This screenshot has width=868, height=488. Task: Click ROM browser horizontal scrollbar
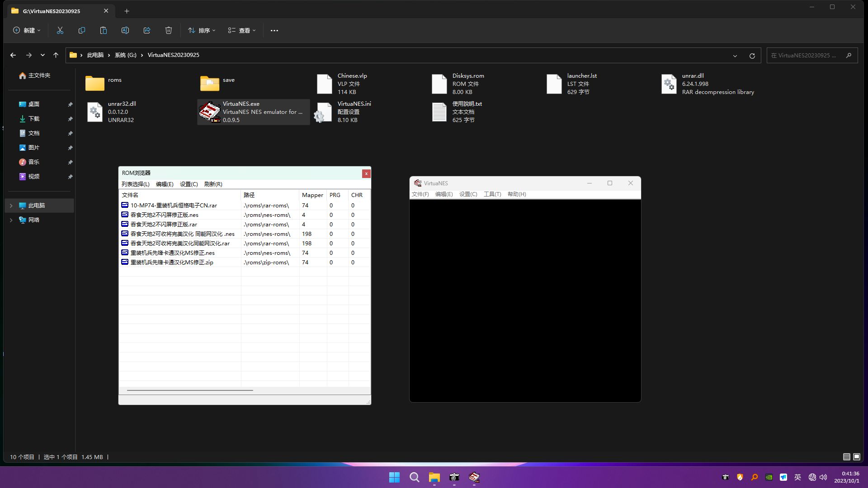click(x=190, y=390)
